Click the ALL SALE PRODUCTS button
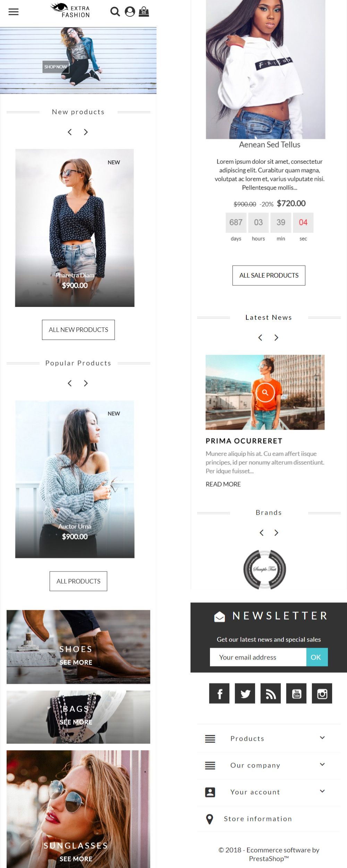Viewport: 347px width, 868px height. click(x=269, y=275)
